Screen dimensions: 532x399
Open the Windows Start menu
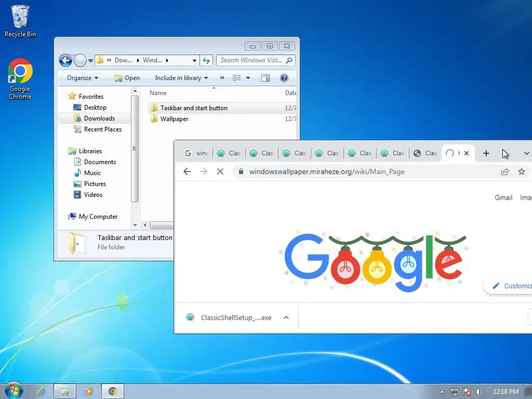pyautogui.click(x=14, y=391)
